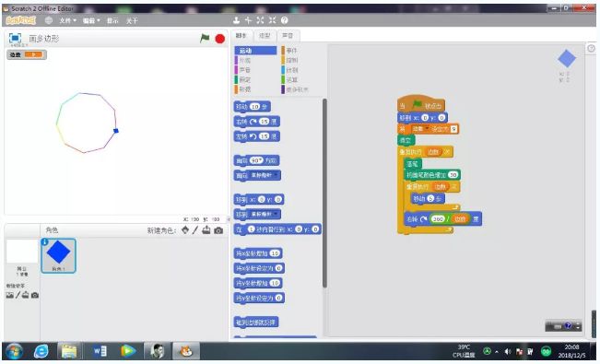Viewport: 600px width, 364px height.
Task: Open the language globe menu
Action: (49, 20)
